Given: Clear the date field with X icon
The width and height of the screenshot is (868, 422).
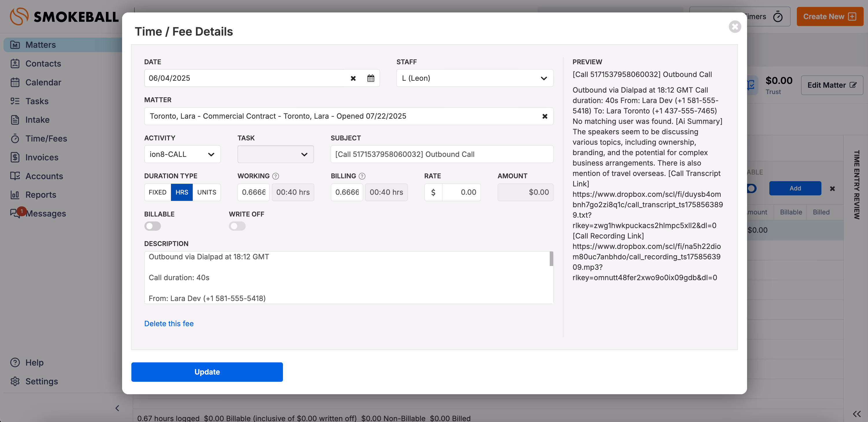Looking at the screenshot, I should click(x=353, y=78).
